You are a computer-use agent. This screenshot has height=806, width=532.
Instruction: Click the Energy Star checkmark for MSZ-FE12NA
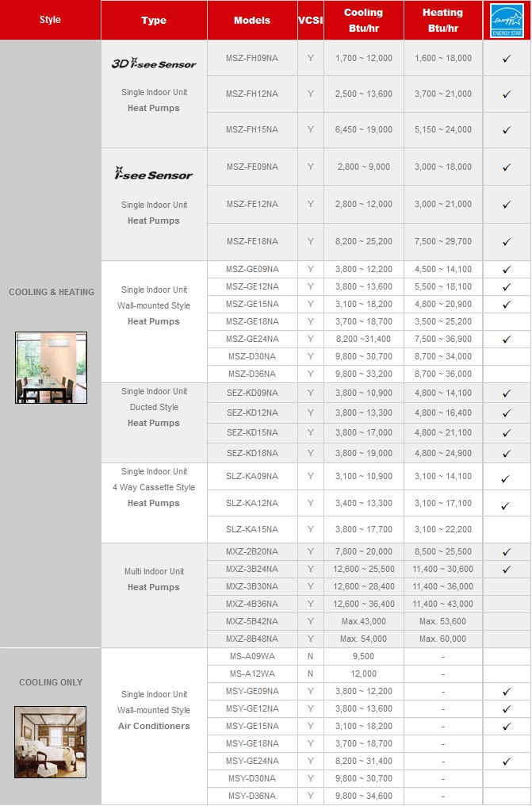[507, 205]
